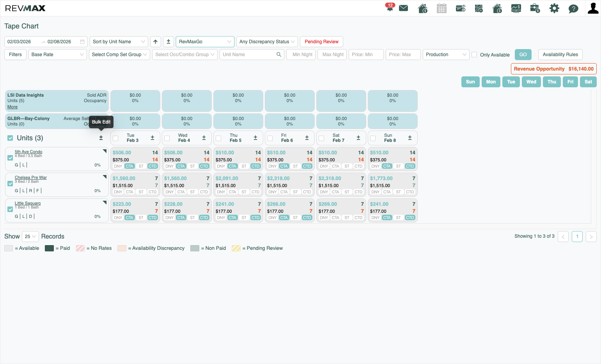Viewport: 601px width, 364px height.
Task: Select the Sun day filter button
Action: click(x=470, y=82)
